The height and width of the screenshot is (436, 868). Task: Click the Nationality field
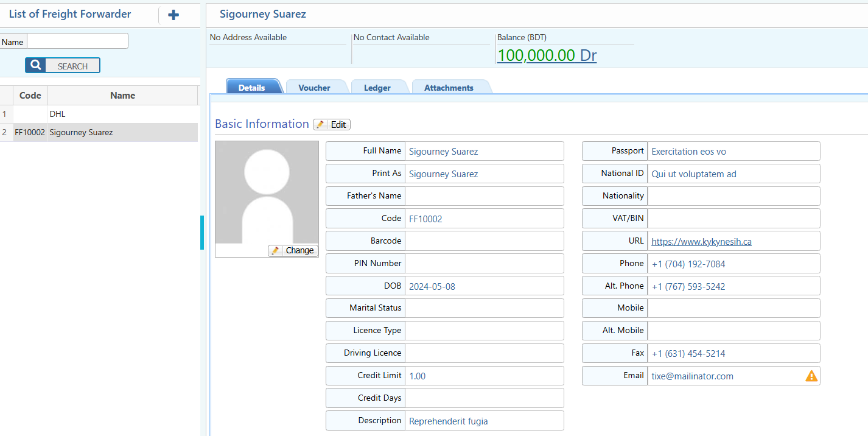tap(733, 196)
